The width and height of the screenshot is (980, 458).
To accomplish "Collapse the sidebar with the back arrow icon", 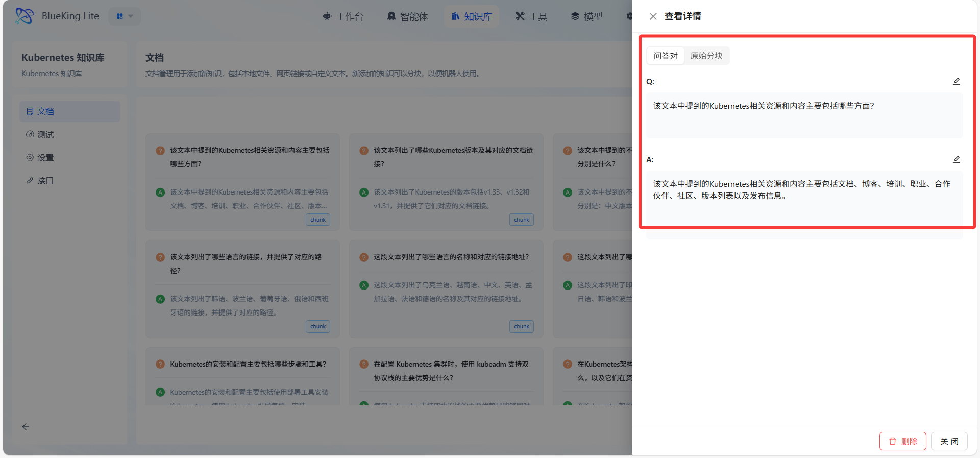I will (x=26, y=427).
